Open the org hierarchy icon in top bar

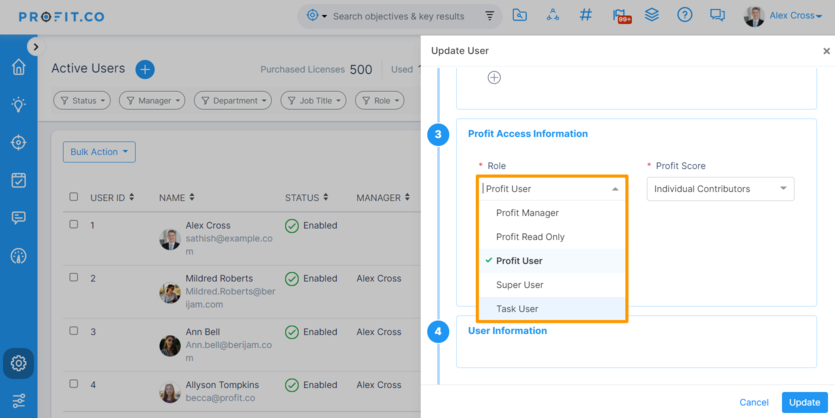point(553,15)
